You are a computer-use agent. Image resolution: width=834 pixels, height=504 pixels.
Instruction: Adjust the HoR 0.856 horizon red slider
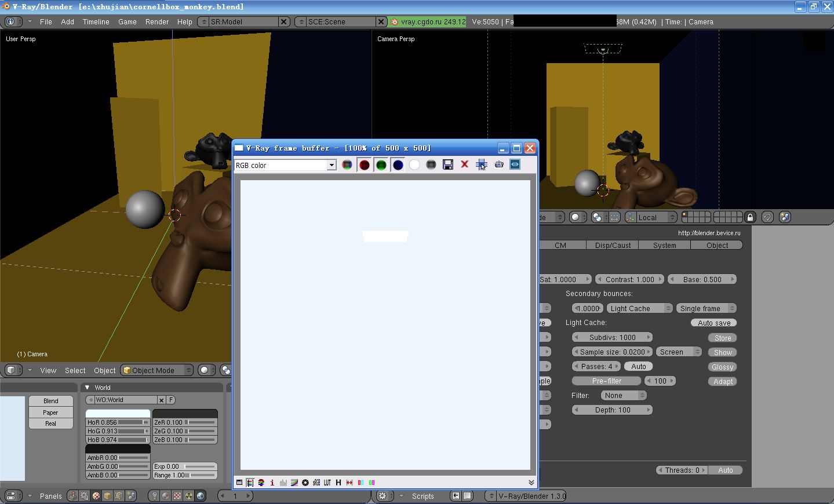(x=118, y=423)
